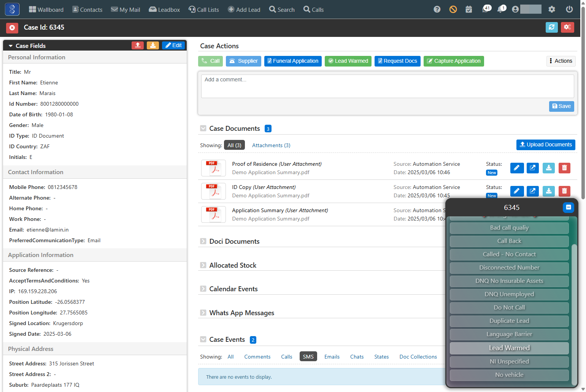Click the orange do-not-disturb icon
This screenshot has width=586, height=392.
pos(453,10)
